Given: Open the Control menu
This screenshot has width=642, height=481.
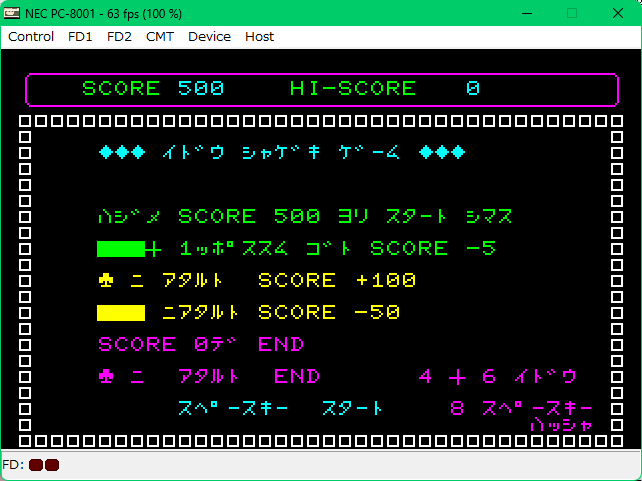Looking at the screenshot, I should [31, 37].
